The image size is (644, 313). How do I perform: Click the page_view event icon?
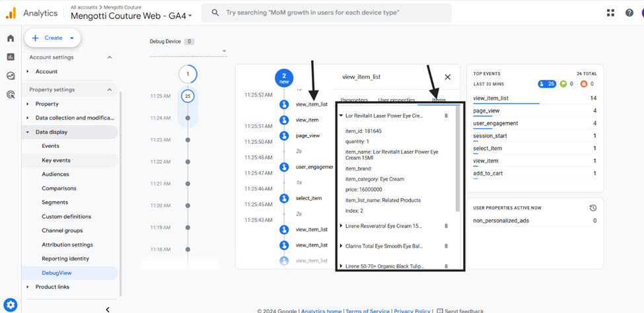click(x=283, y=135)
